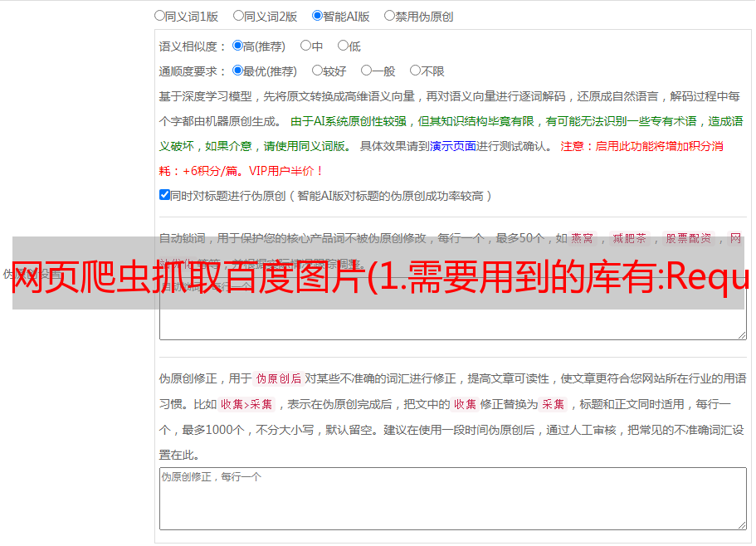Set 通顺度要求 to 一般
This screenshot has width=756, height=546.
367,71
